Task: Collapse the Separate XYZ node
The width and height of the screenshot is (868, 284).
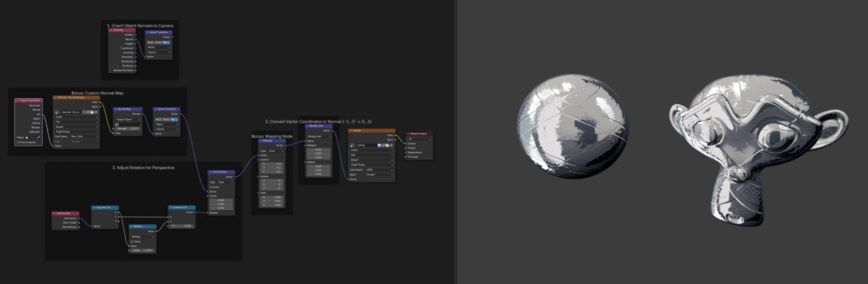Action: (x=94, y=207)
